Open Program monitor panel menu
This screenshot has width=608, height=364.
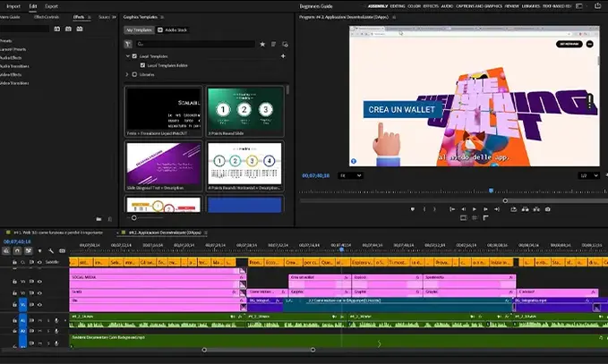pos(394,17)
